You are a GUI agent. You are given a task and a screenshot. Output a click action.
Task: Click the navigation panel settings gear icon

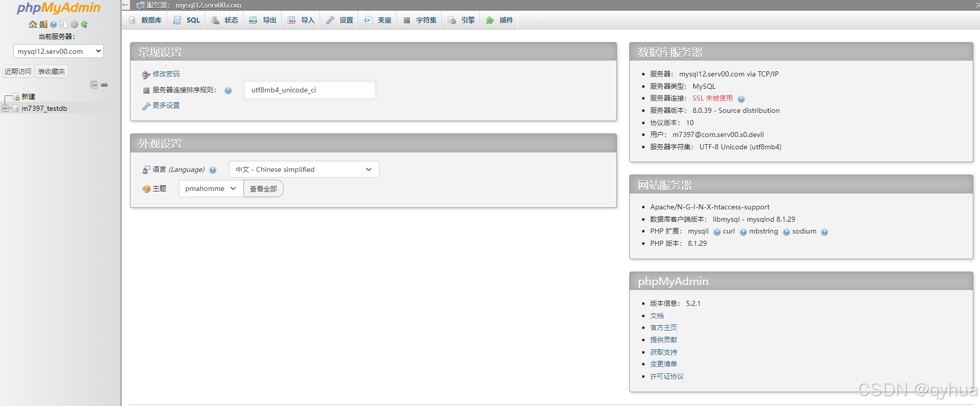click(x=74, y=24)
